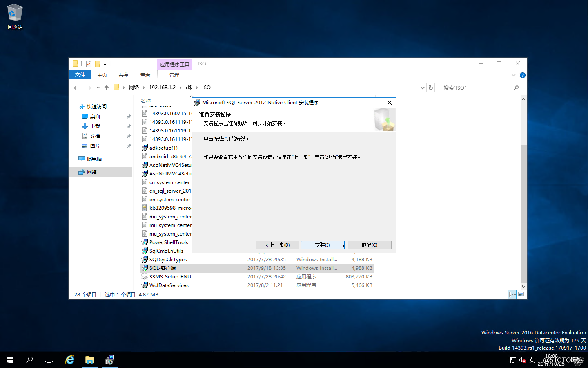Click the search magnifier icon in Explorer
The width and height of the screenshot is (588, 368).
516,88
